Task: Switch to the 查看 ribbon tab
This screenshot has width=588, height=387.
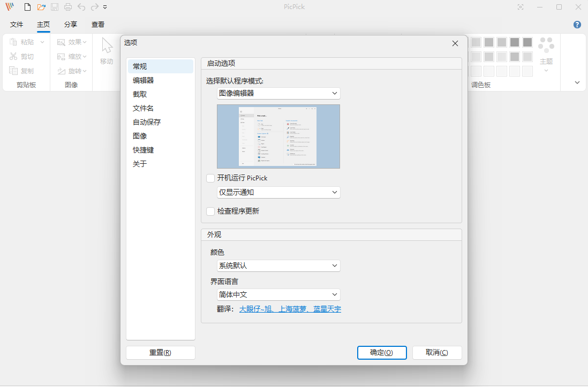Action: pos(98,25)
